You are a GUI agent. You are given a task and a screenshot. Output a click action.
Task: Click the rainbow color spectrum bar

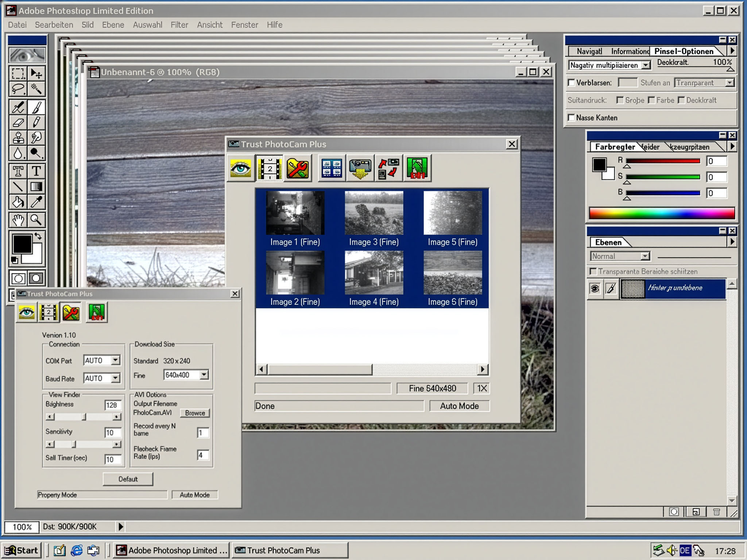(x=662, y=213)
